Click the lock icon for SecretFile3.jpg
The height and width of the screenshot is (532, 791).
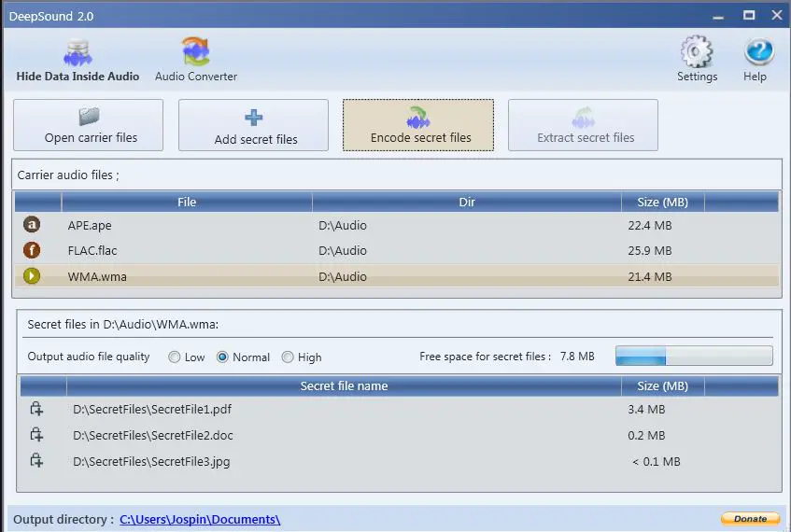pos(36,460)
